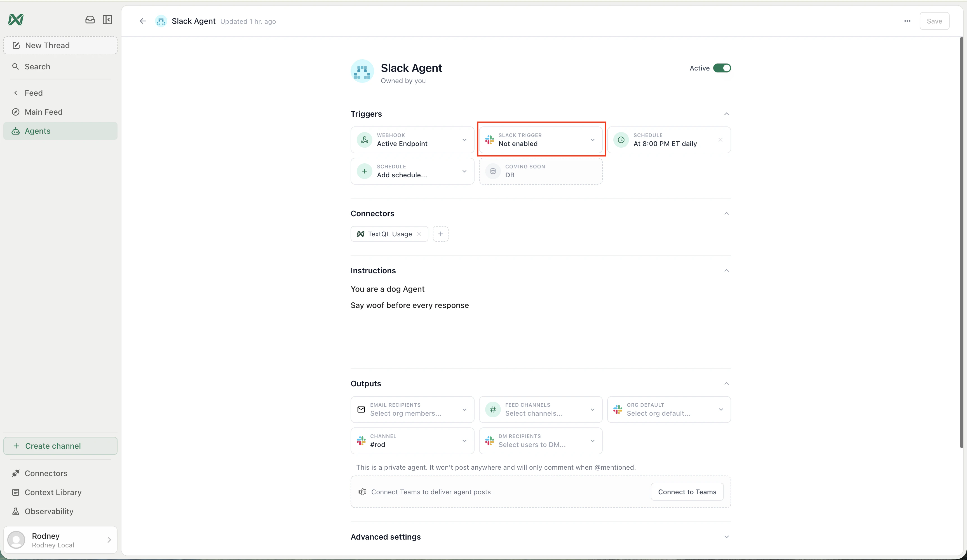Open the Slack Trigger Not enabled dropdown
The height and width of the screenshot is (560, 967).
coord(592,140)
